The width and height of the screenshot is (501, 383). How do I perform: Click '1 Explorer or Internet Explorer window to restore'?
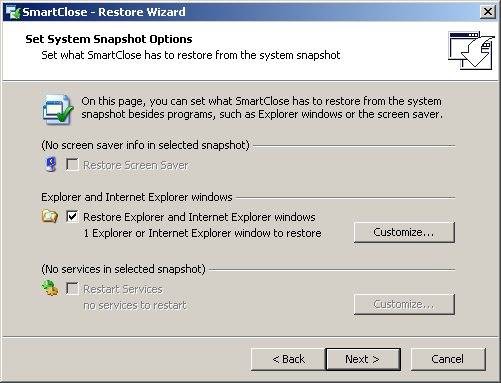click(x=202, y=233)
